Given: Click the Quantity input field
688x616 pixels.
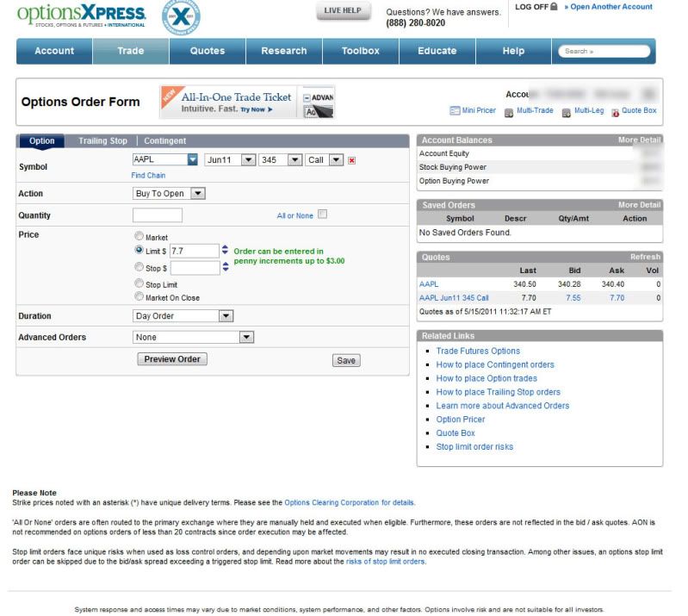Looking at the screenshot, I should 158,215.
